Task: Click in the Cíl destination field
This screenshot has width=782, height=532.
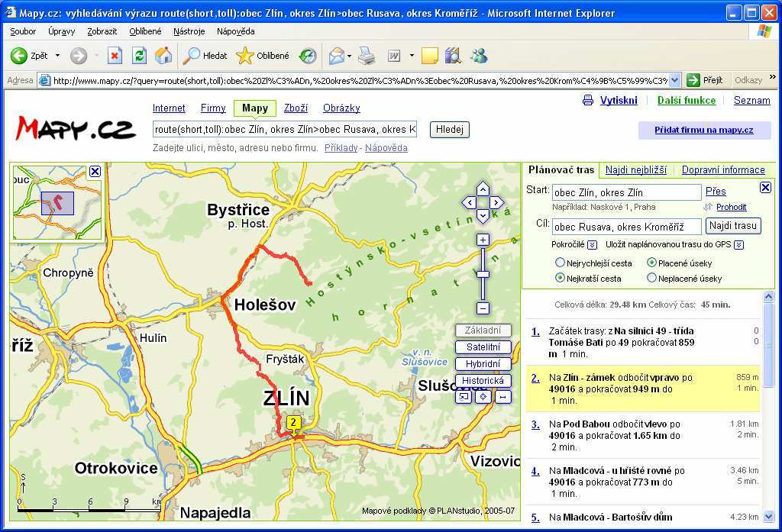Action: coord(626,227)
